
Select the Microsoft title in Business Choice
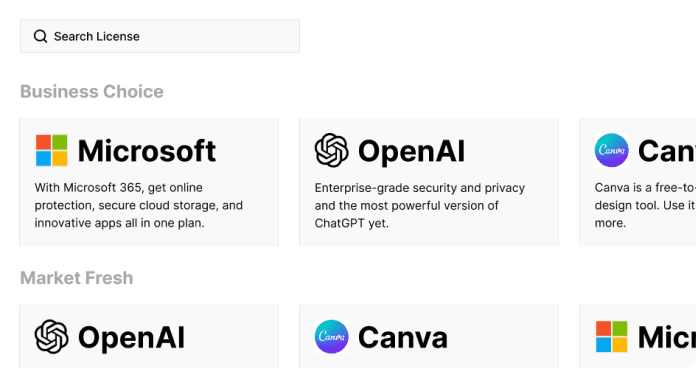pyautogui.click(x=147, y=151)
